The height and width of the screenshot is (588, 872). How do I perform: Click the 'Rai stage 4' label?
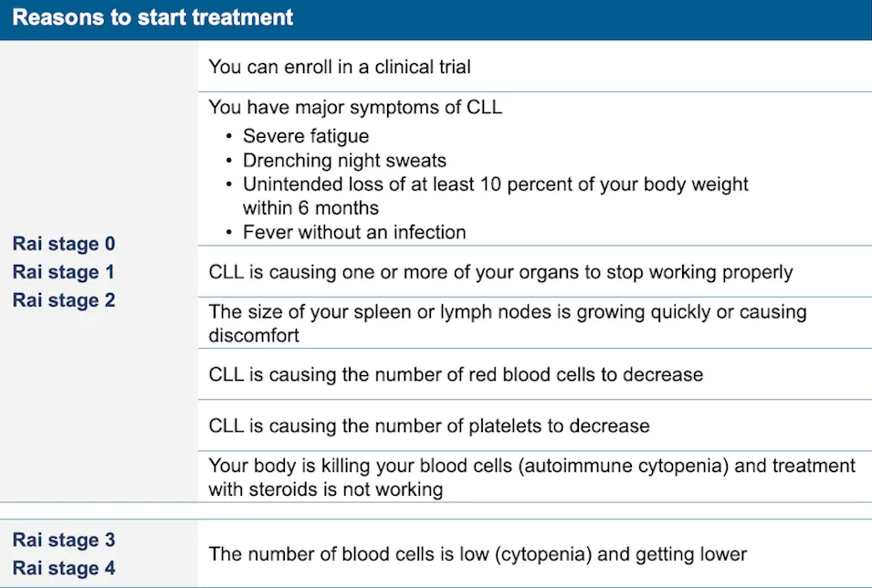coord(64,568)
